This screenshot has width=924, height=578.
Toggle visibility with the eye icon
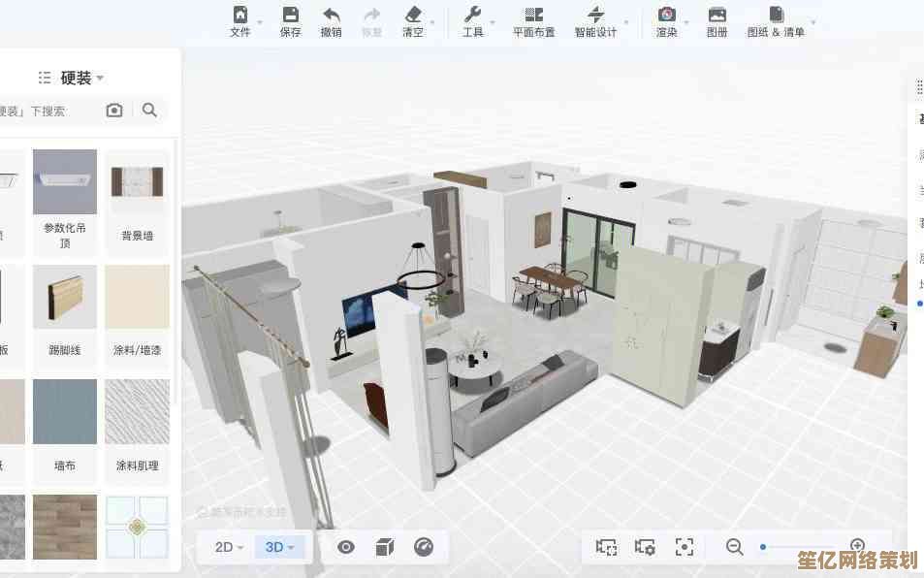pyautogui.click(x=345, y=547)
